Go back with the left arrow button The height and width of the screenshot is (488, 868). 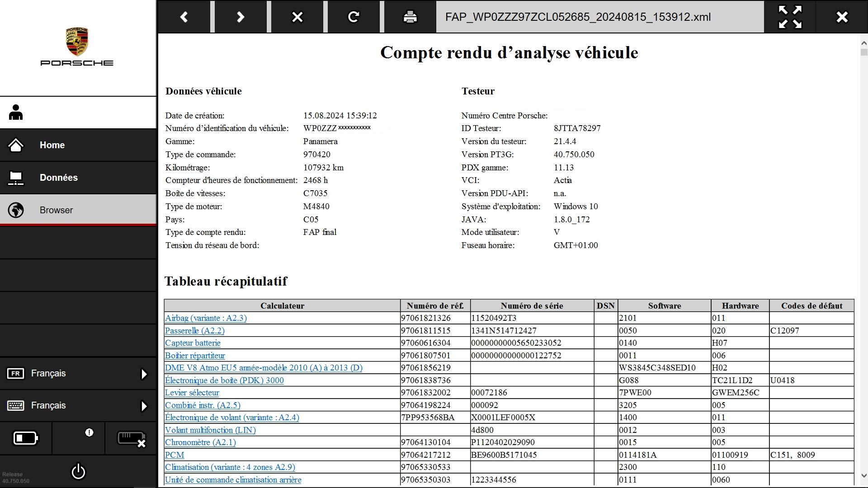[184, 17]
